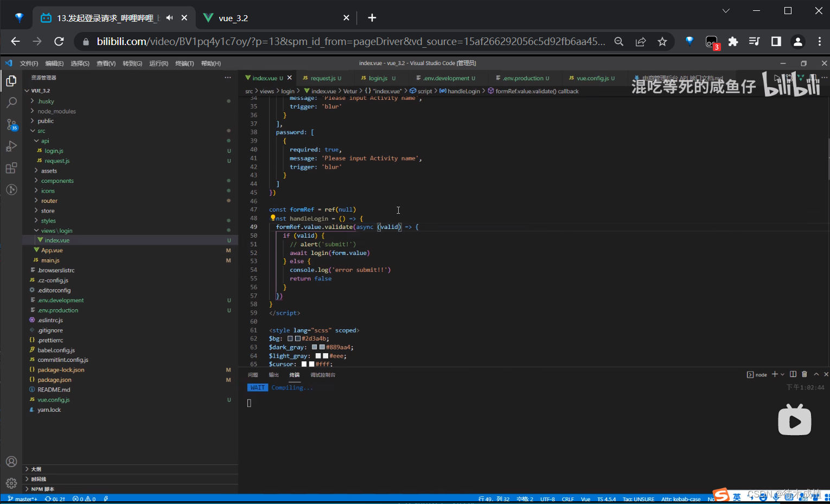Open the browser side panel icon
Viewport: 830px width, 504px height.
click(x=776, y=41)
